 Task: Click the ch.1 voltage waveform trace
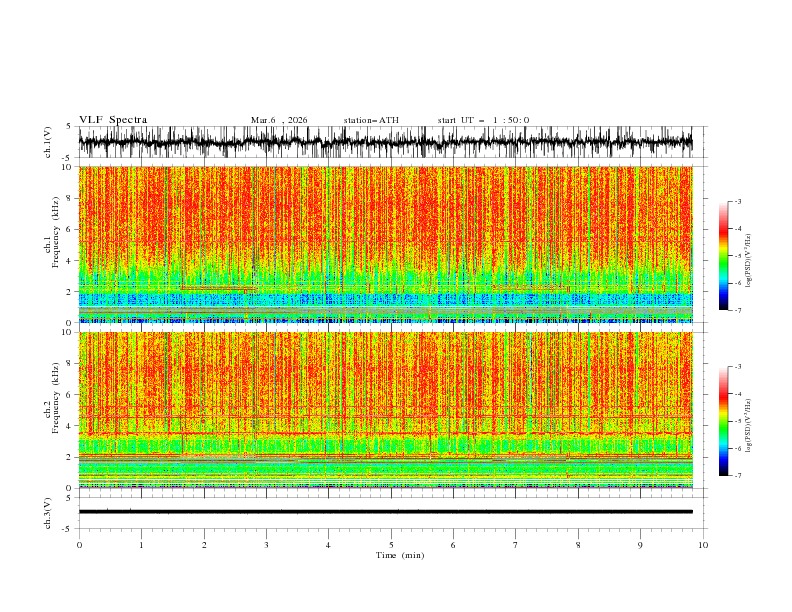[x=385, y=142]
